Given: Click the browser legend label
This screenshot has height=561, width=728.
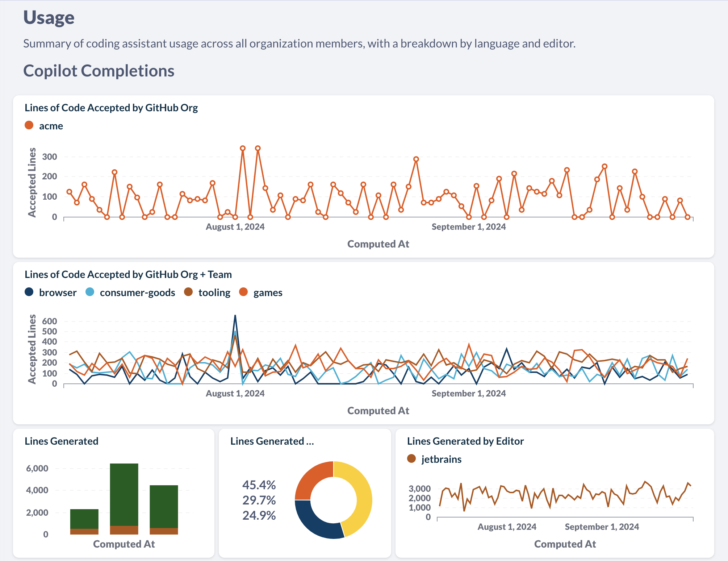Looking at the screenshot, I should [x=58, y=293].
